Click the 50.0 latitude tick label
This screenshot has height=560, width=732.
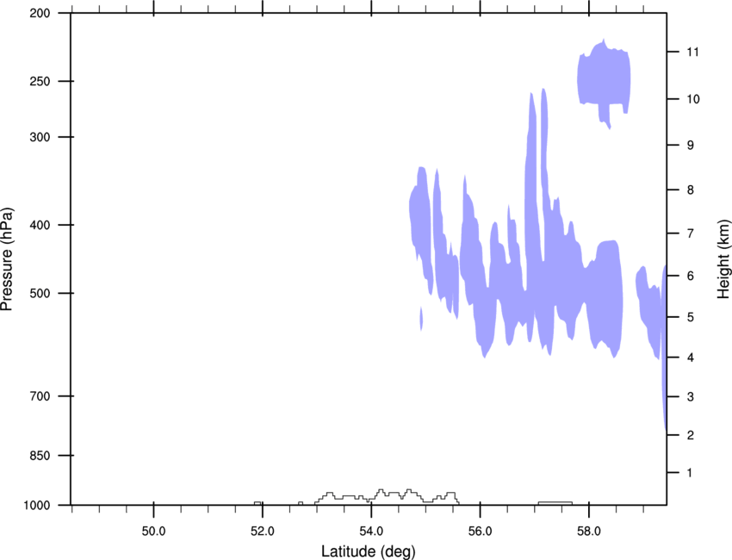pos(153,532)
